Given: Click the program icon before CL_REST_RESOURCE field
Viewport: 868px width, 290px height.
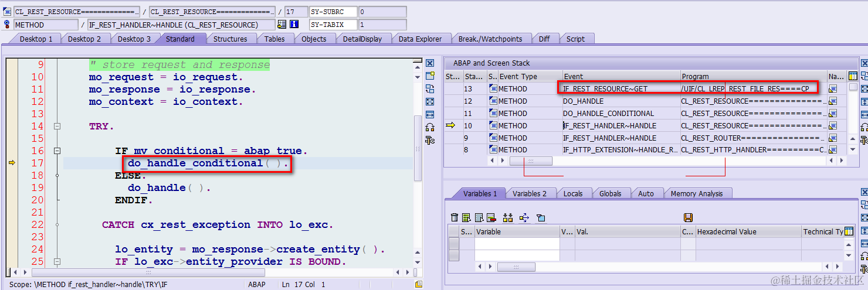Looking at the screenshot, I should 7,11.
